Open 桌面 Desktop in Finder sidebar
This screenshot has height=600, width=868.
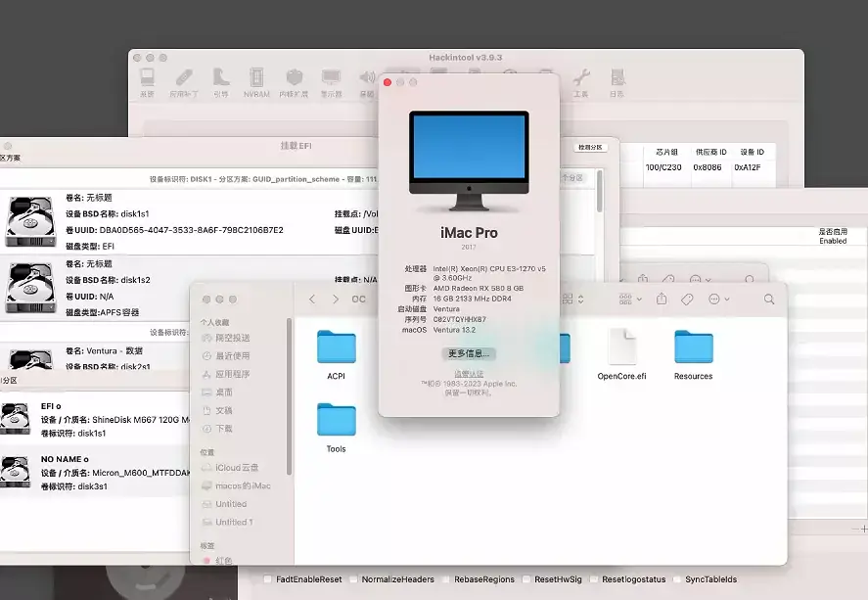pos(224,392)
